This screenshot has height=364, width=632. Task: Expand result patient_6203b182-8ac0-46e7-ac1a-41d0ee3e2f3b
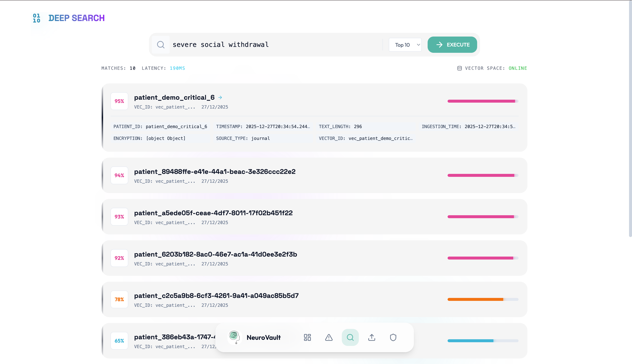click(215, 255)
